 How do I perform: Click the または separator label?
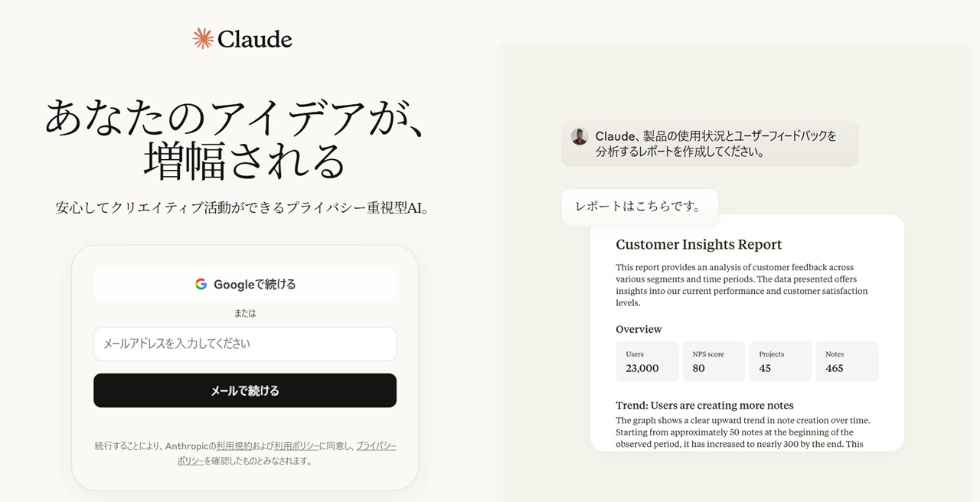[x=245, y=313]
